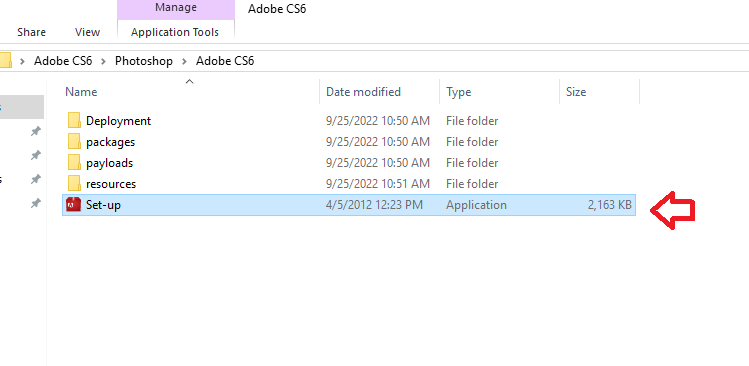Expand chevron after Photoshop in path
Viewport: 749px width, 366px height.
(184, 61)
